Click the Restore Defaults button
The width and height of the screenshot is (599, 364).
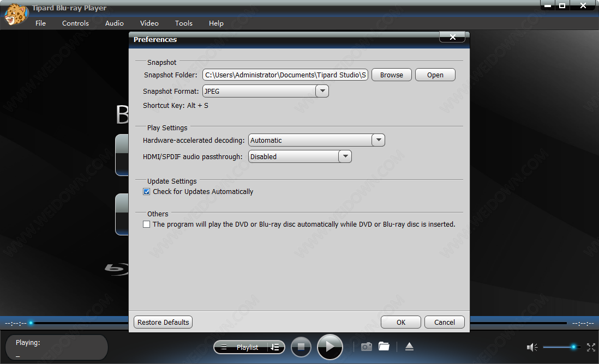pos(163,323)
